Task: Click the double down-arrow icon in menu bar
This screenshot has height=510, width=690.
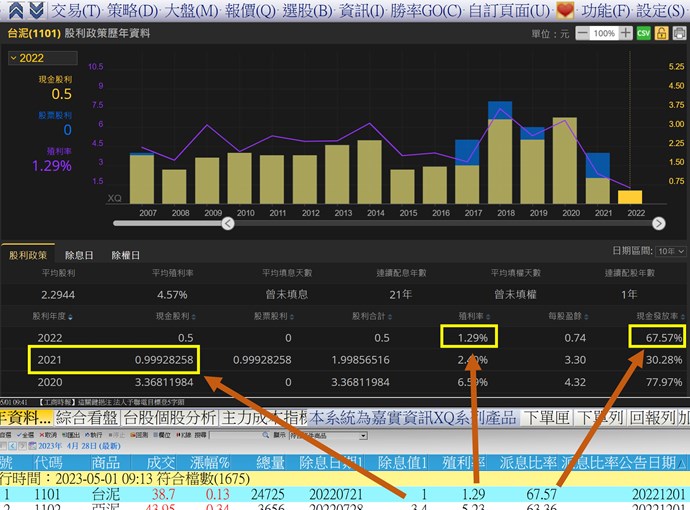Action: [35, 10]
